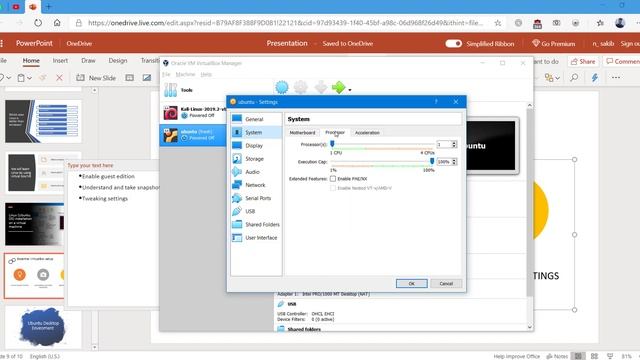Switch to Acceleration tab

[x=367, y=133]
